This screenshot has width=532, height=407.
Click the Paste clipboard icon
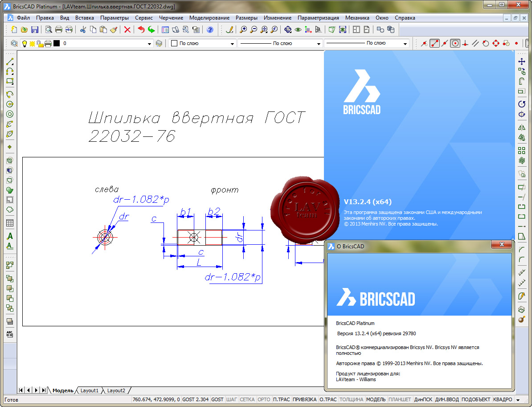pyautogui.click(x=103, y=29)
